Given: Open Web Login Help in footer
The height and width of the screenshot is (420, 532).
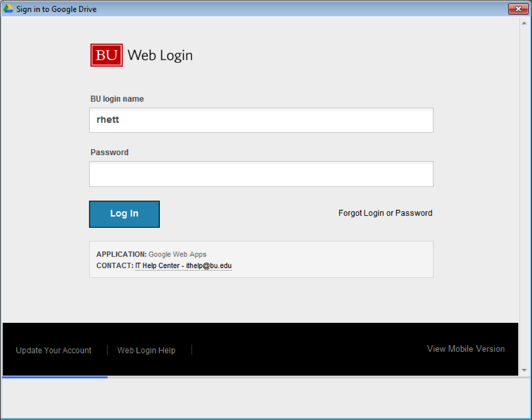Looking at the screenshot, I should pos(146,350).
